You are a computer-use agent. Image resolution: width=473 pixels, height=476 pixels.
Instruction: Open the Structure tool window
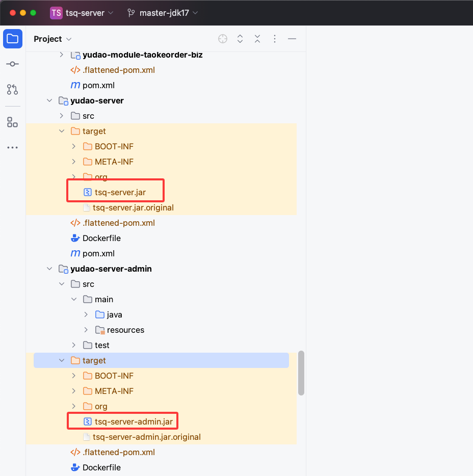coord(12,122)
